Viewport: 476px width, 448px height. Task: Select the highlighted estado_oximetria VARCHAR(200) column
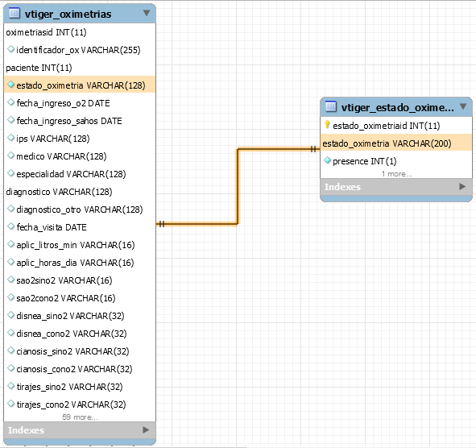(x=396, y=143)
